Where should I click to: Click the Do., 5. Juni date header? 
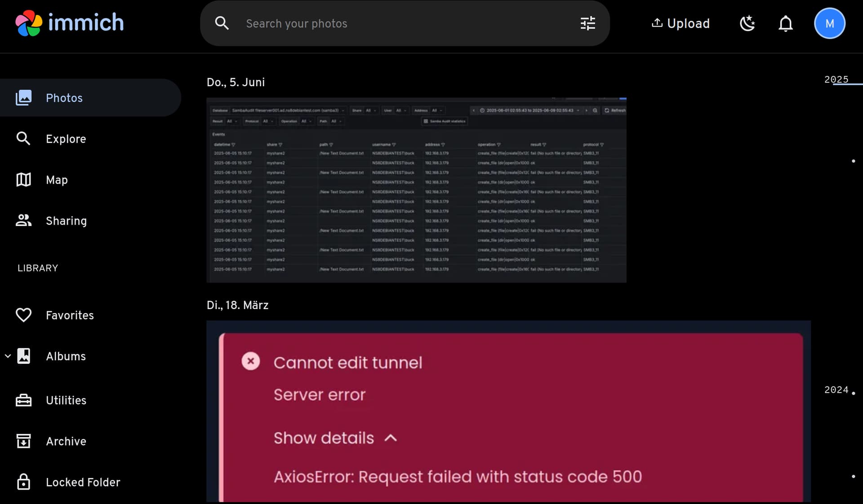(x=236, y=82)
